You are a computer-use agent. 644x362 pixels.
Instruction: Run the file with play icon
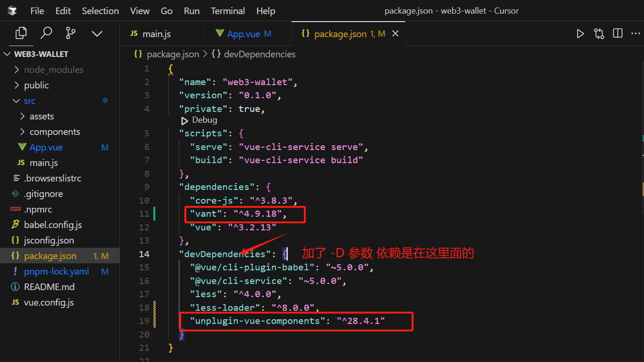(580, 33)
